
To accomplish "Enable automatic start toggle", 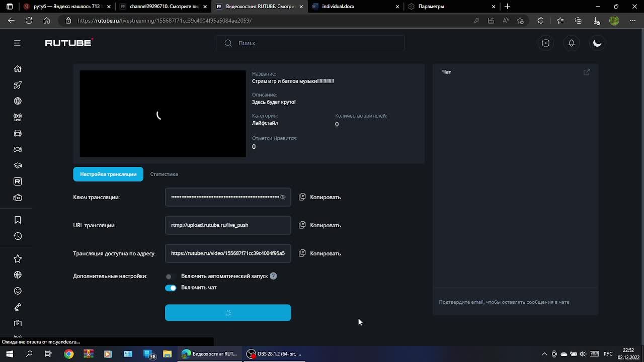I will [x=171, y=277].
